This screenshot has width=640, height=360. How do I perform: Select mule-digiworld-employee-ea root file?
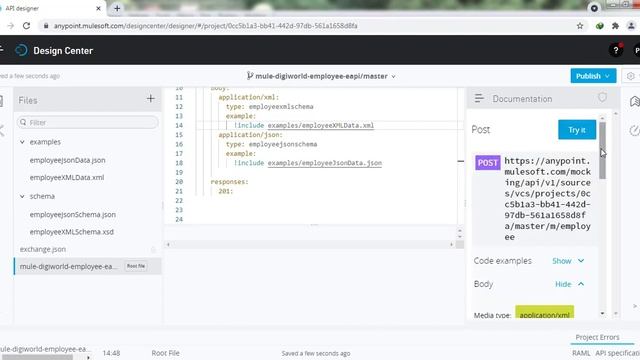[68, 266]
